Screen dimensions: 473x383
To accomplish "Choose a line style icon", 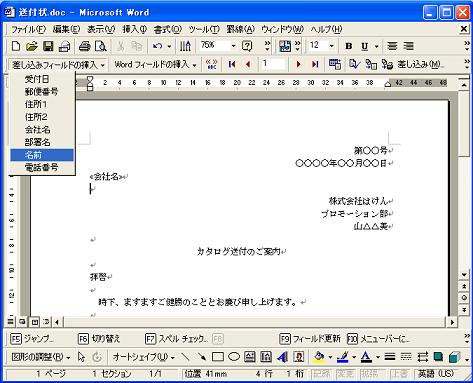I will 390,357.
